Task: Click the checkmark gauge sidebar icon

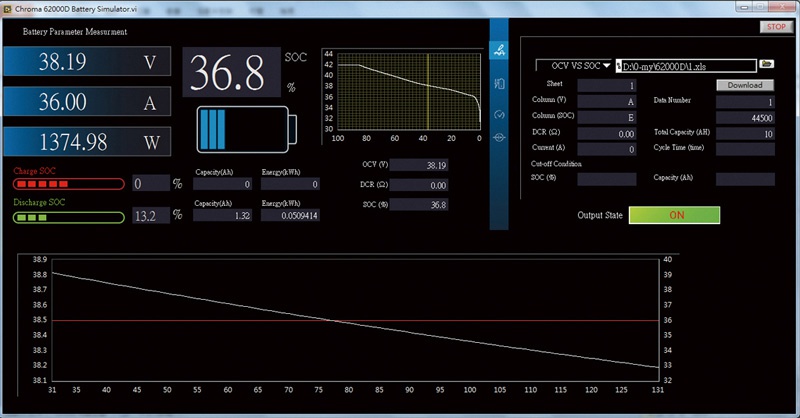Action: point(500,114)
